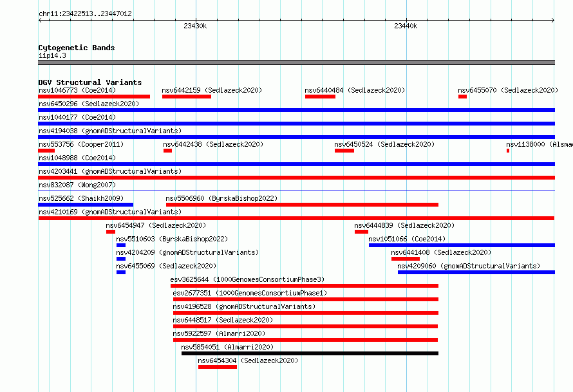Click the red nsv6450524 variant bar
The width and height of the screenshot is (573, 392).
click(344, 151)
